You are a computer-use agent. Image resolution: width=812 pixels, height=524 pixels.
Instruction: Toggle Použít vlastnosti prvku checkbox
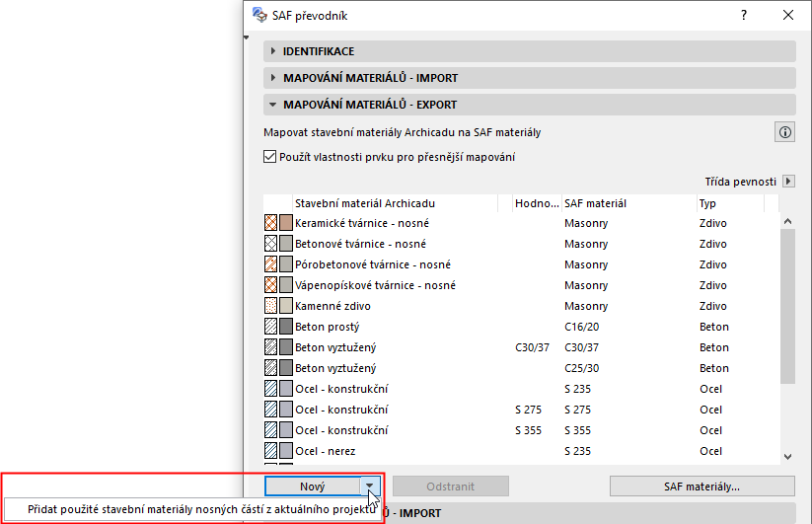click(x=269, y=156)
